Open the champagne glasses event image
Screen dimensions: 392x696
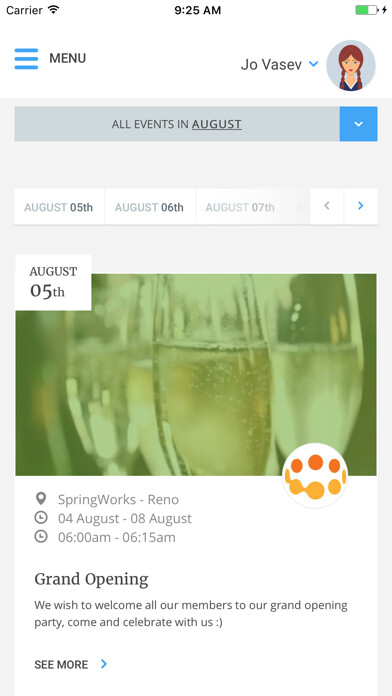point(196,375)
